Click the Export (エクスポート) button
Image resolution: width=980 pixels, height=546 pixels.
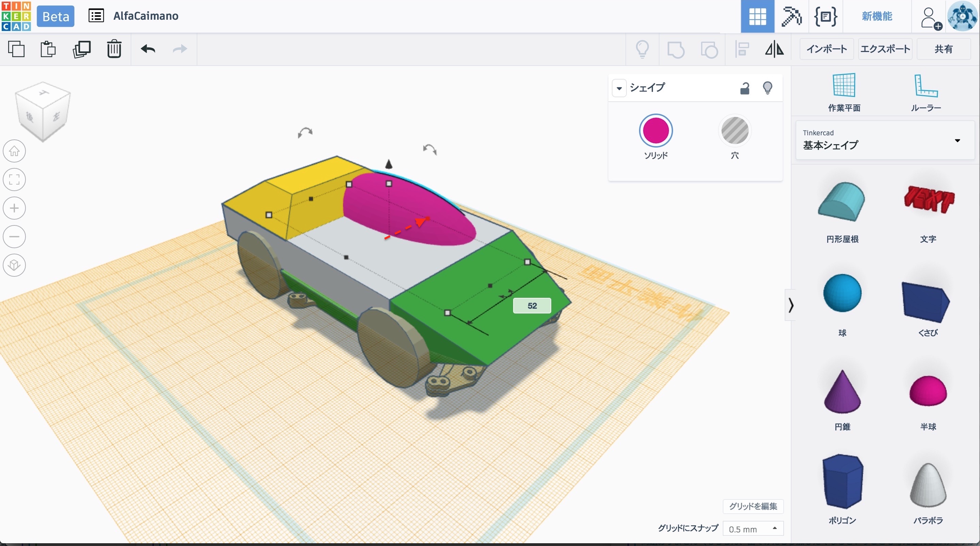(885, 49)
